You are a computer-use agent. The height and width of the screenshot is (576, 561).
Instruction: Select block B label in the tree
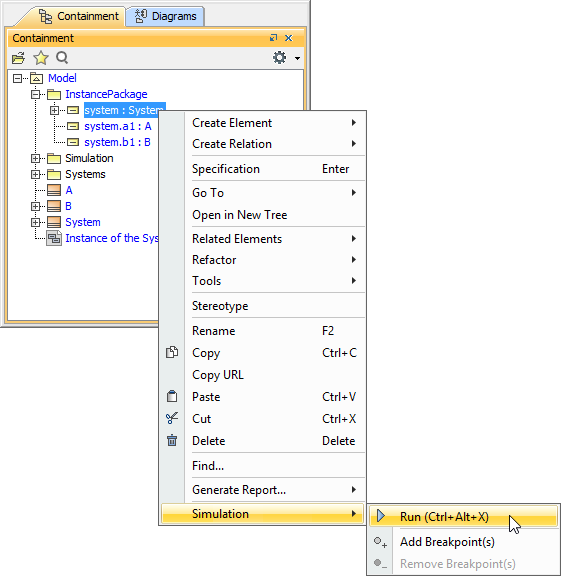tap(68, 206)
